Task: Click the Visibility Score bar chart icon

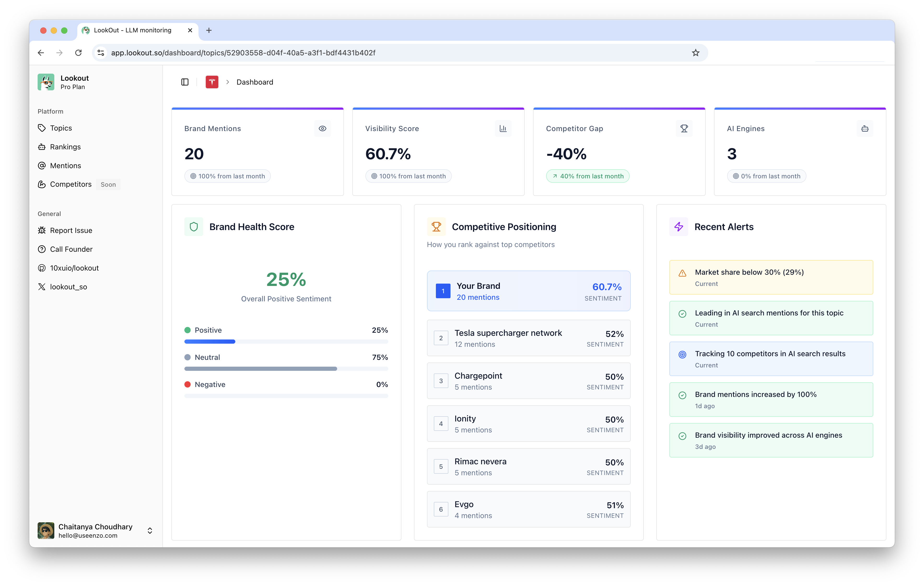Action: (503, 128)
